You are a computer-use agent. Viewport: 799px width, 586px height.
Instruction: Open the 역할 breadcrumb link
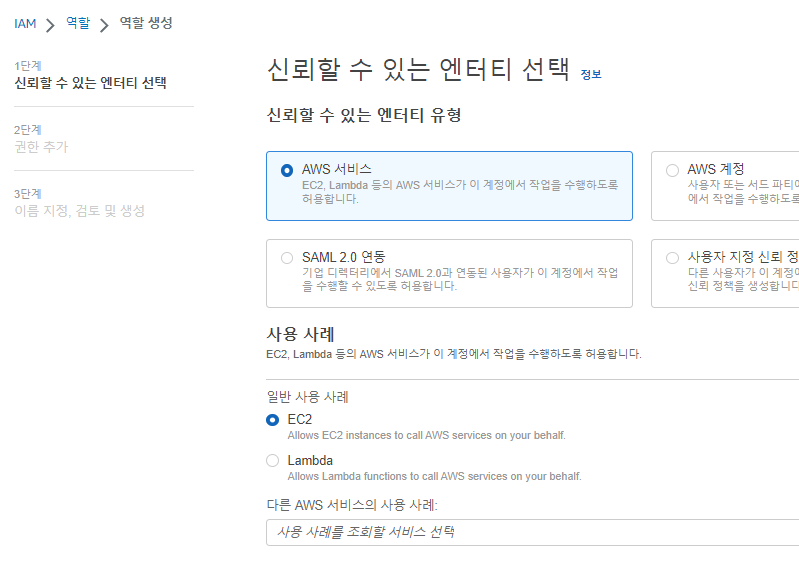click(x=77, y=23)
